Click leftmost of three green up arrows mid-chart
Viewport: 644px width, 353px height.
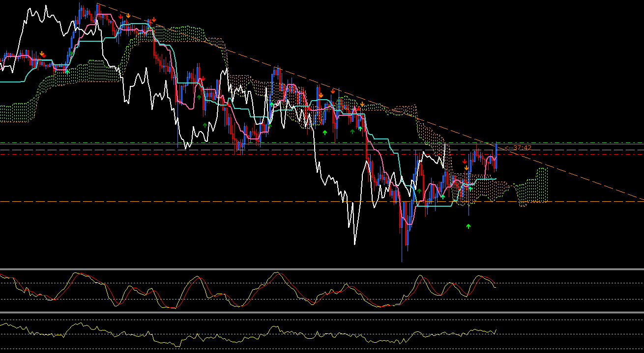coord(324,133)
